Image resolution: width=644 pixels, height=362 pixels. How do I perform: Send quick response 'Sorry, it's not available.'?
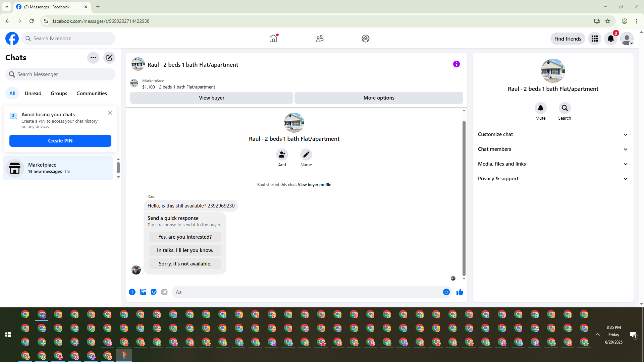[x=185, y=264]
